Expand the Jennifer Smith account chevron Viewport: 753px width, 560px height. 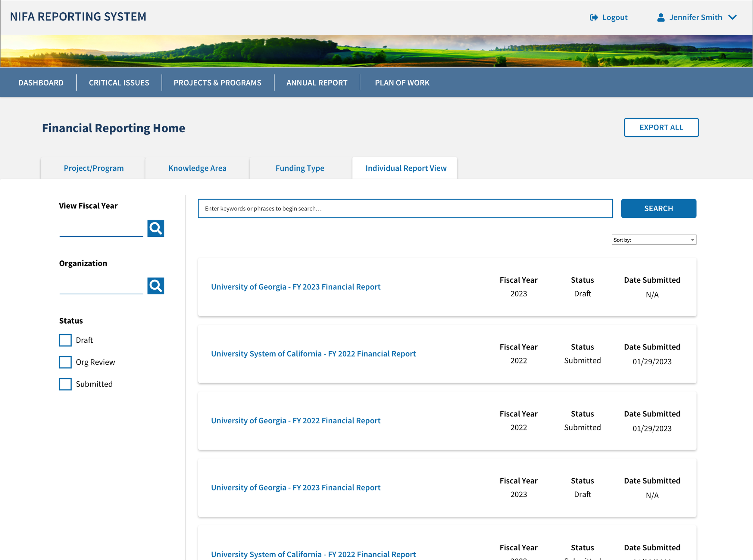pos(732,17)
